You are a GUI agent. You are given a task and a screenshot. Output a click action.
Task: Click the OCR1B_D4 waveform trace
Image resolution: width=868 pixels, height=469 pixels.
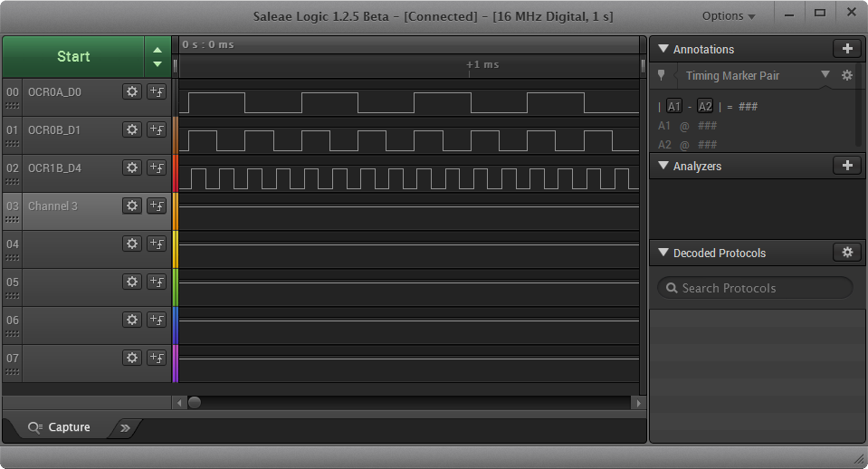[409, 179]
